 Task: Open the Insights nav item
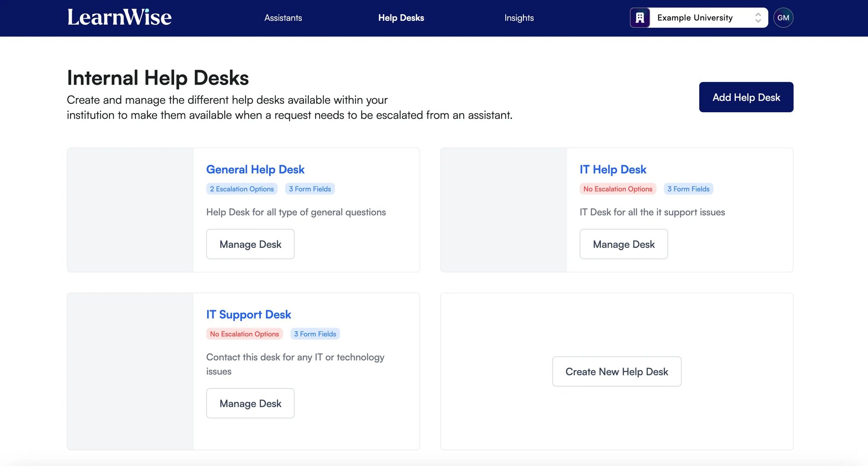coord(519,18)
